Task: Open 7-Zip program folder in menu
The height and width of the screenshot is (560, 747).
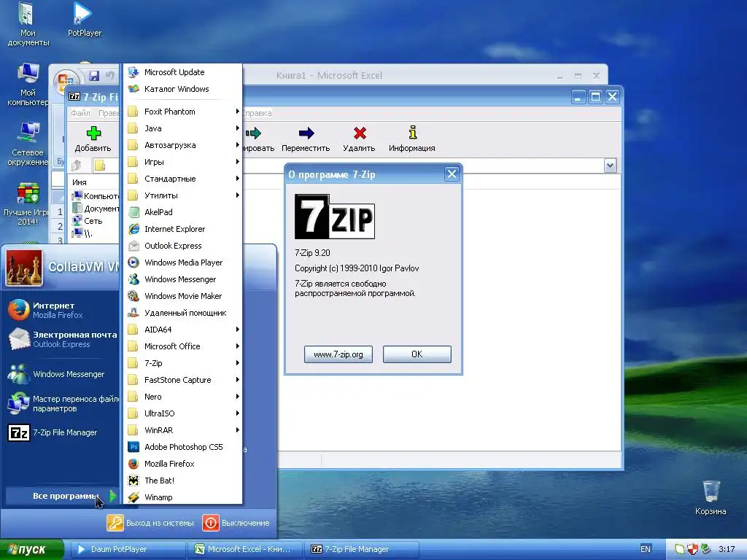Action: pos(183,363)
